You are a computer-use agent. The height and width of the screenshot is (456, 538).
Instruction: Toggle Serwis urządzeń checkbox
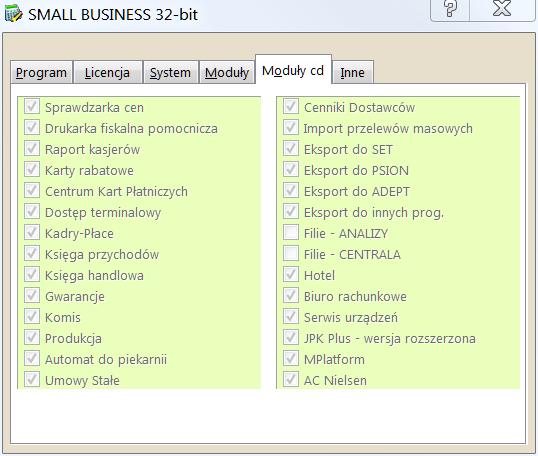[291, 317]
